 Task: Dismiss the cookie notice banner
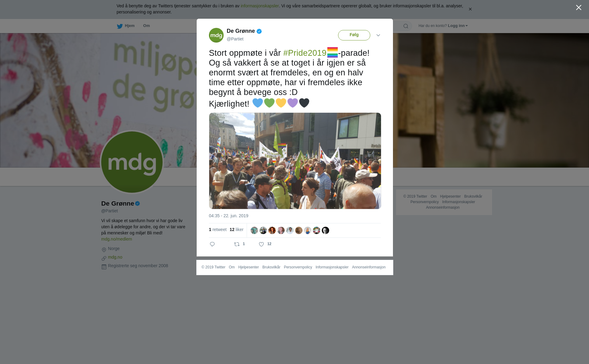point(470,9)
